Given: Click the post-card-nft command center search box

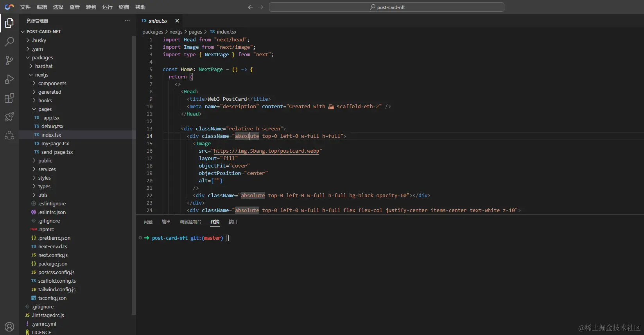Looking at the screenshot, I should (387, 7).
